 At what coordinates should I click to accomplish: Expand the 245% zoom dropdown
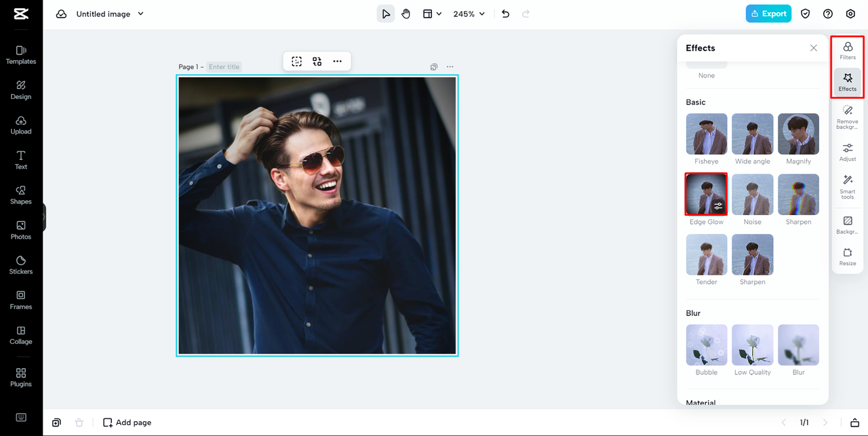click(469, 14)
